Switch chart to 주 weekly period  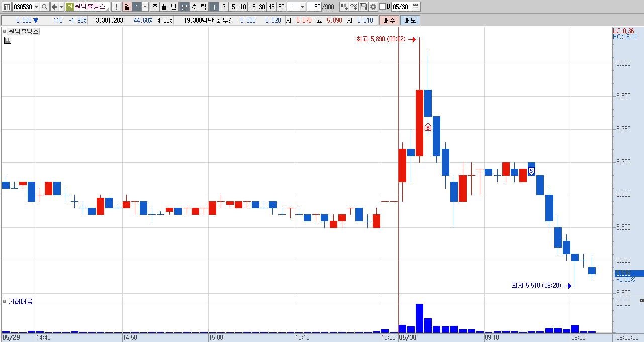point(154,7)
